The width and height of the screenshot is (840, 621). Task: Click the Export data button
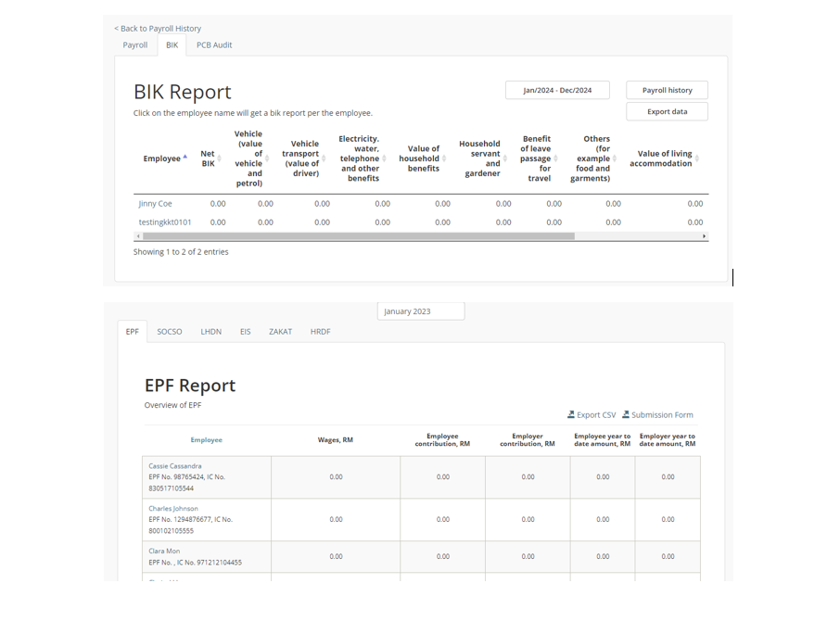(667, 111)
